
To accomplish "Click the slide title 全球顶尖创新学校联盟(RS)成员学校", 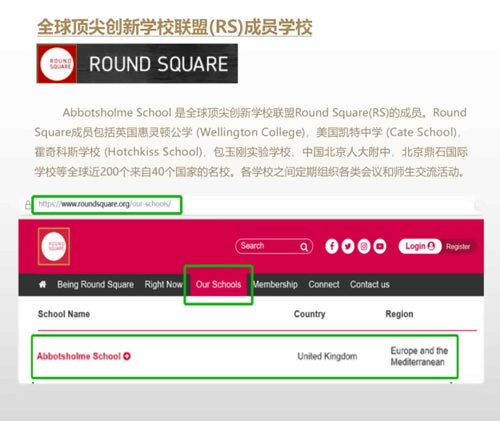I will tap(175, 27).
